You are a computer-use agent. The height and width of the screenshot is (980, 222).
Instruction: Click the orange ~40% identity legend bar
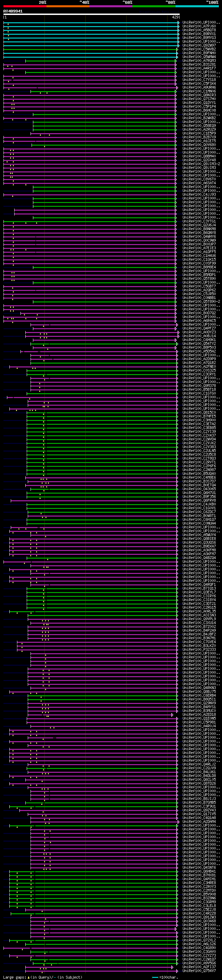pos(68,6)
